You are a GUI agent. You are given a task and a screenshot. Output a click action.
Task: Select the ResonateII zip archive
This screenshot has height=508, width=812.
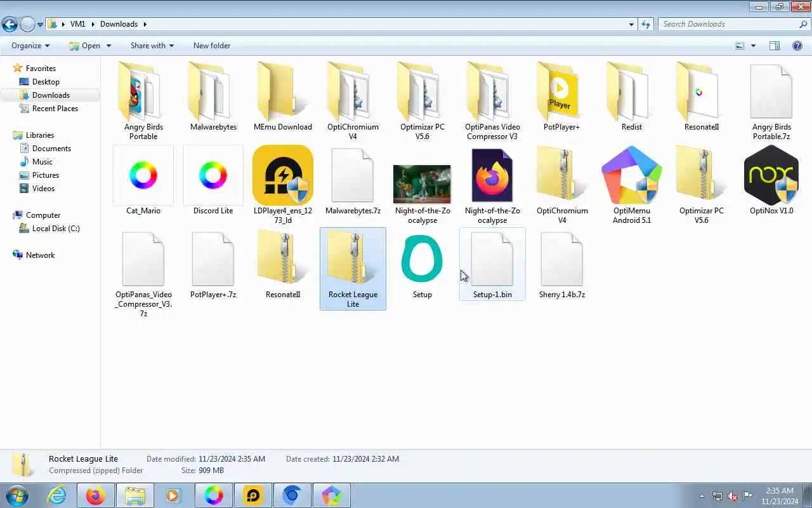(283, 265)
